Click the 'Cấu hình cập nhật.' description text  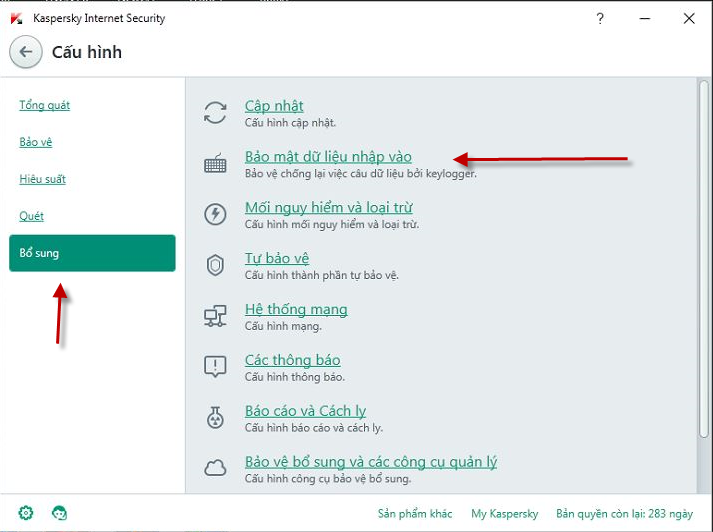[x=290, y=123]
